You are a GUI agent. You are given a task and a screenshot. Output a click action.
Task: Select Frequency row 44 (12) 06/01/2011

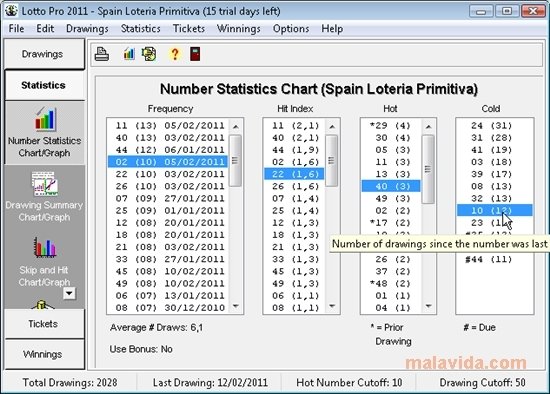[168, 150]
